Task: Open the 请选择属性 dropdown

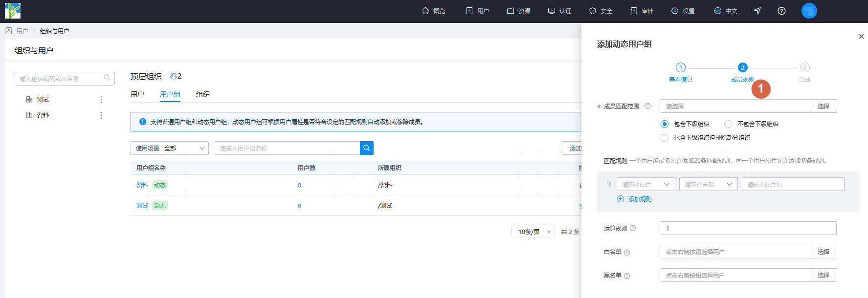Action: pos(646,184)
